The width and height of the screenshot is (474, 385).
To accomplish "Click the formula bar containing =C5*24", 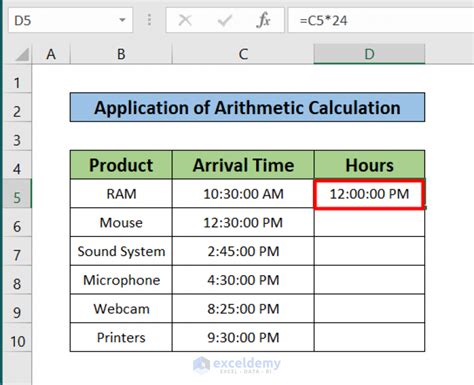I will point(381,21).
